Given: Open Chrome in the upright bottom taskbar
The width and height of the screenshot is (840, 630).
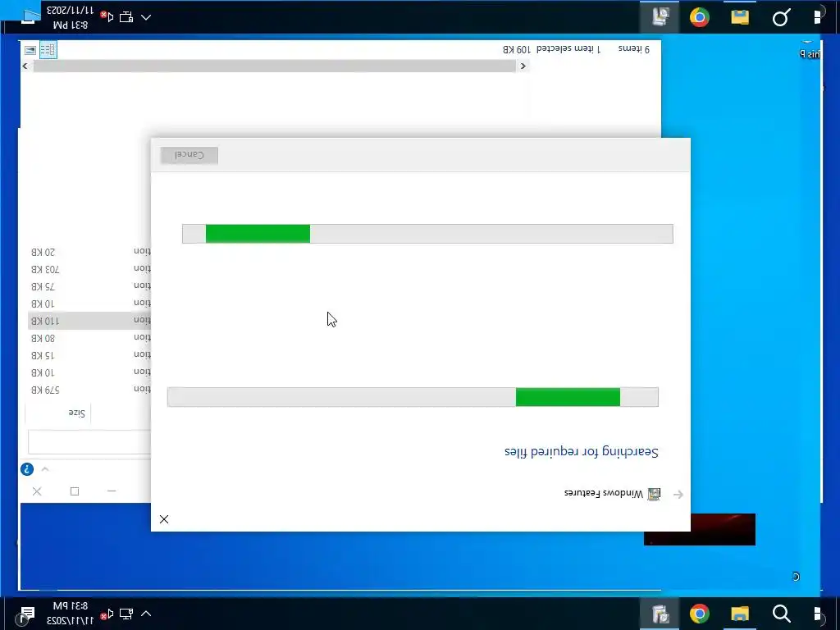Looking at the screenshot, I should click(x=699, y=614).
